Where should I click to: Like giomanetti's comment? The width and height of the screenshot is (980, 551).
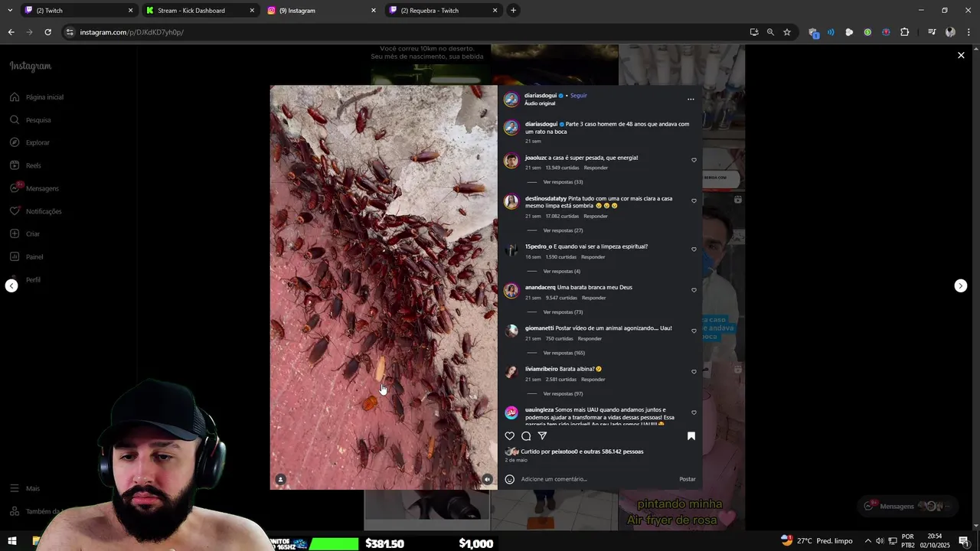click(694, 331)
